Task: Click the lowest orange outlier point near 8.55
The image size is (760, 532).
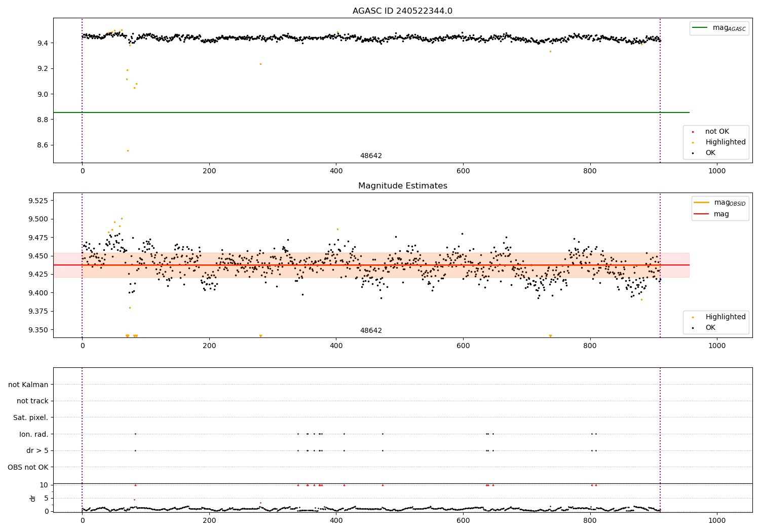Action: [x=128, y=150]
